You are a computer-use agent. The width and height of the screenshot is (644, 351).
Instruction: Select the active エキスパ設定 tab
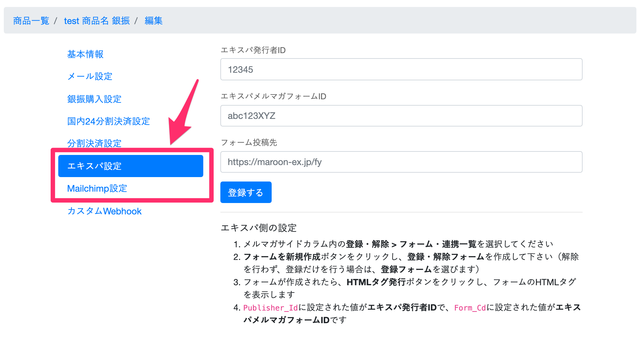[130, 166]
